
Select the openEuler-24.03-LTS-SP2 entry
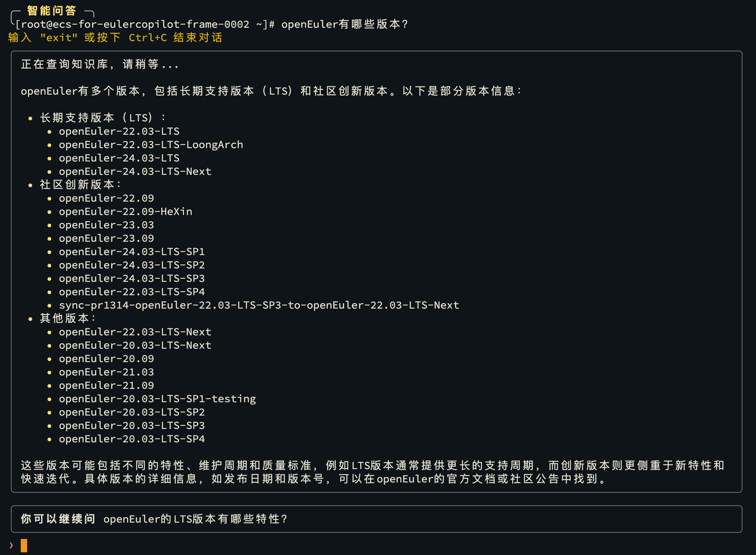(132, 265)
